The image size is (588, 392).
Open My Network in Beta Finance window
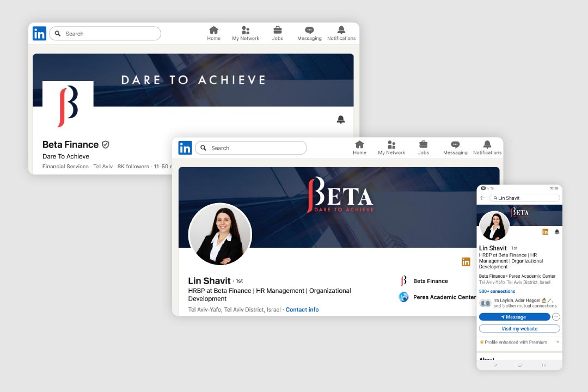click(x=246, y=30)
